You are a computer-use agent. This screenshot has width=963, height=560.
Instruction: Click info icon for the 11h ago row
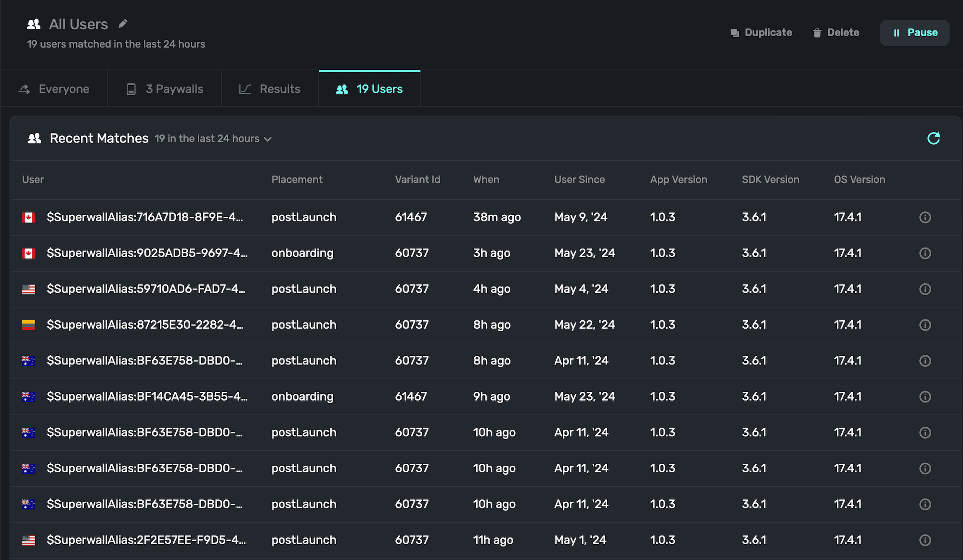(x=924, y=540)
